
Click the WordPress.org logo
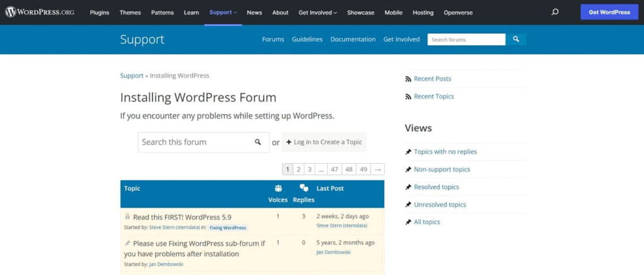(x=40, y=13)
